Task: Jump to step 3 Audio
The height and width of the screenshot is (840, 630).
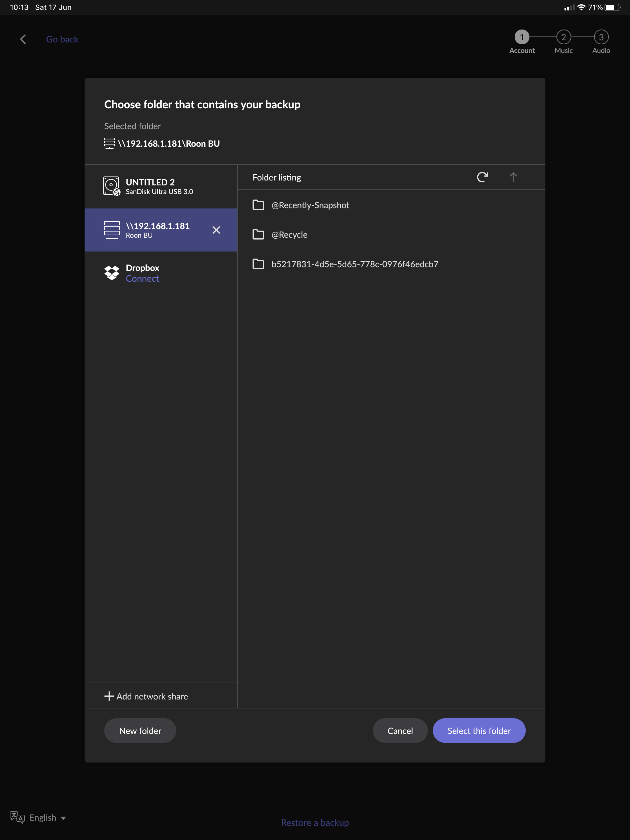Action: point(601,37)
